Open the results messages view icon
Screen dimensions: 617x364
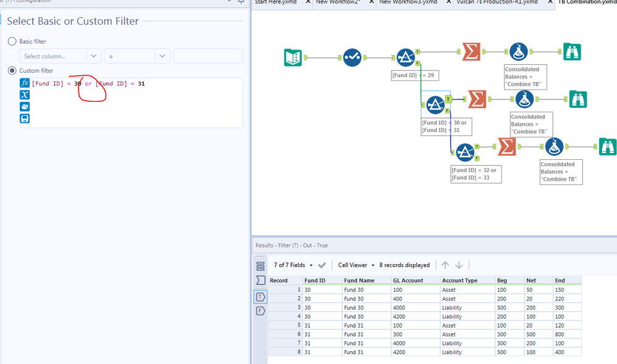(261, 266)
